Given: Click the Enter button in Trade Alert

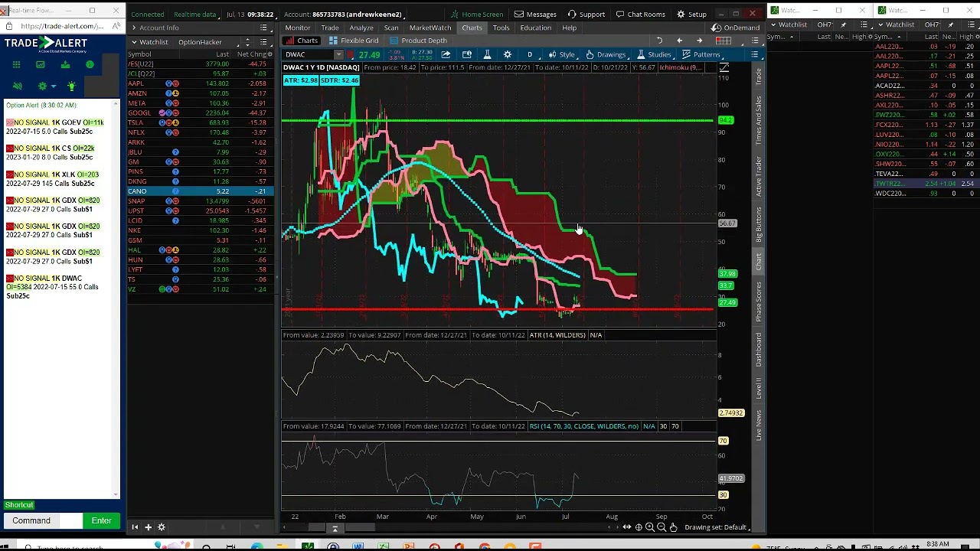Looking at the screenshot, I should 101,520.
